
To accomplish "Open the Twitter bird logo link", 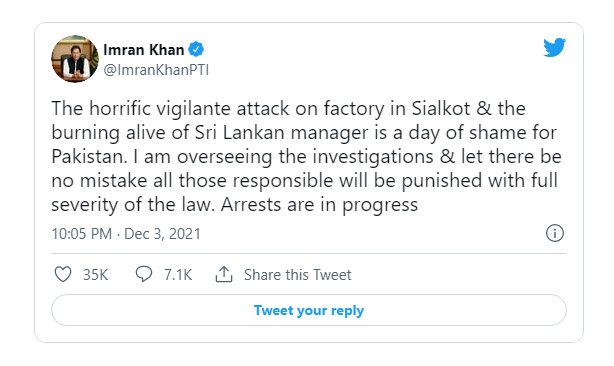I will [554, 47].
